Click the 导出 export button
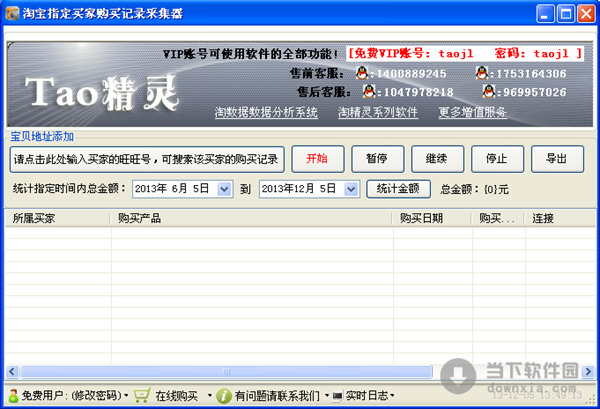Viewport: 600px width, 409px height. [x=557, y=159]
